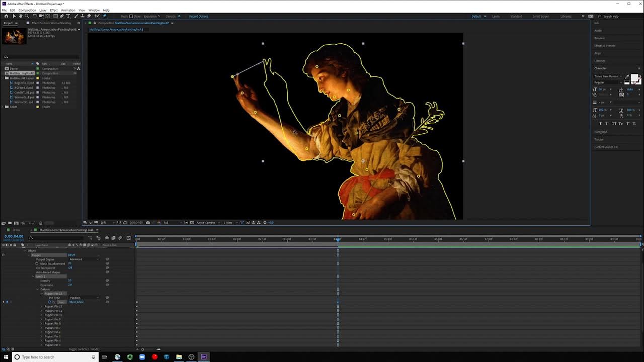Open Task View on the taskbar
The image size is (644, 362).
[x=105, y=357]
